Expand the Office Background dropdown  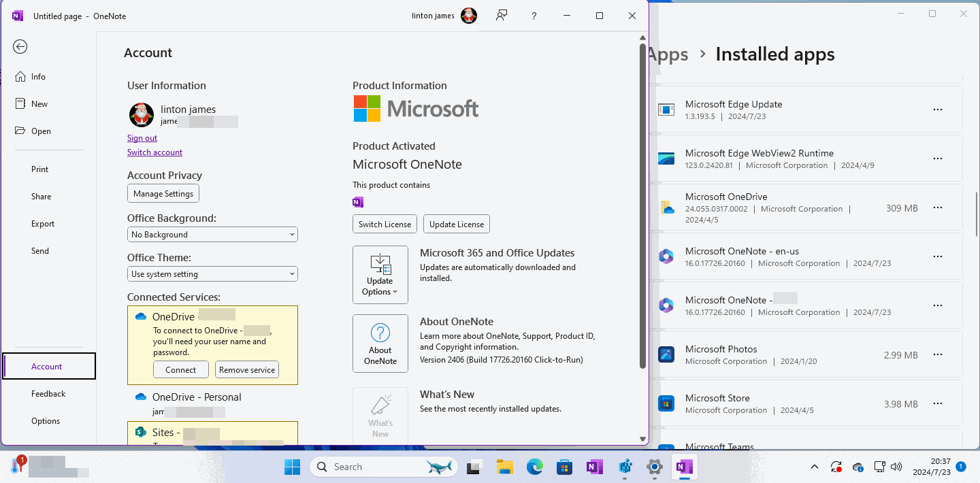click(x=212, y=235)
